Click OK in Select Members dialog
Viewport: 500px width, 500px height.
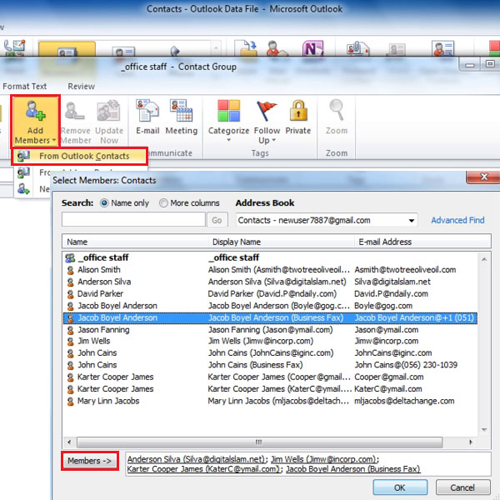pos(400,488)
